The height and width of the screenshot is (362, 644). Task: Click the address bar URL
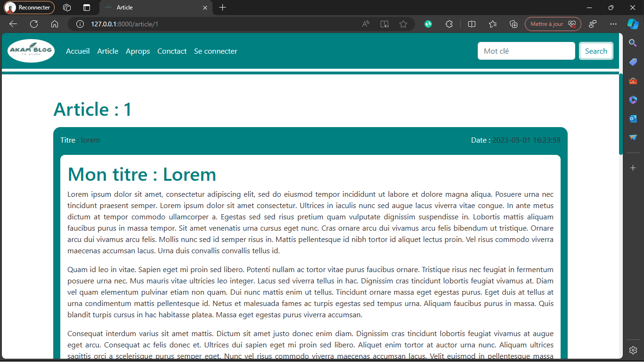point(124,24)
